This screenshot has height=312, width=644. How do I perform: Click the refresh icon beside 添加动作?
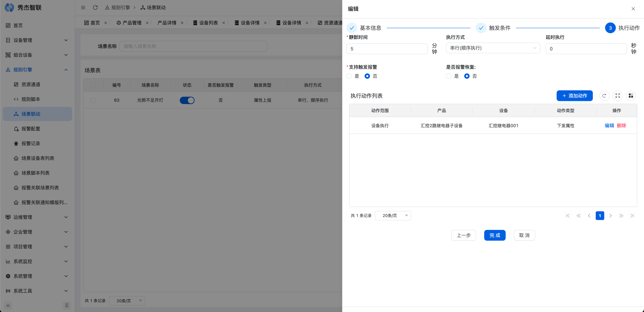click(x=604, y=96)
